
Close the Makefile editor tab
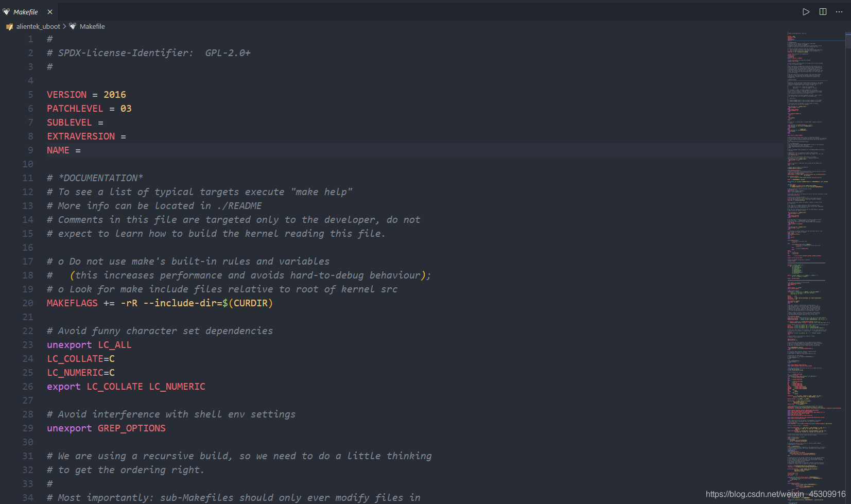click(x=50, y=12)
